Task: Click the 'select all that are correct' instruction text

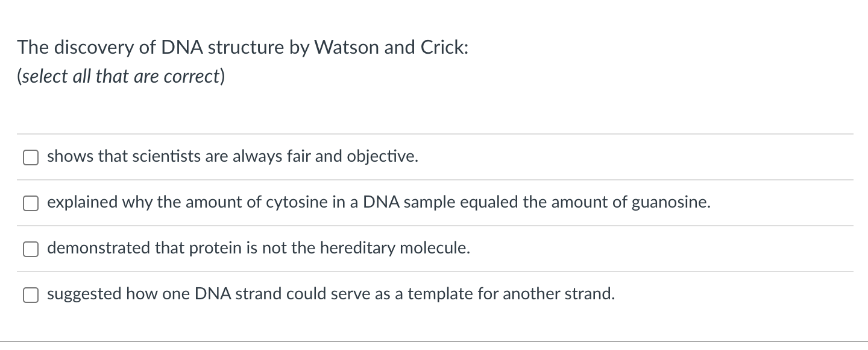Action: [x=119, y=76]
